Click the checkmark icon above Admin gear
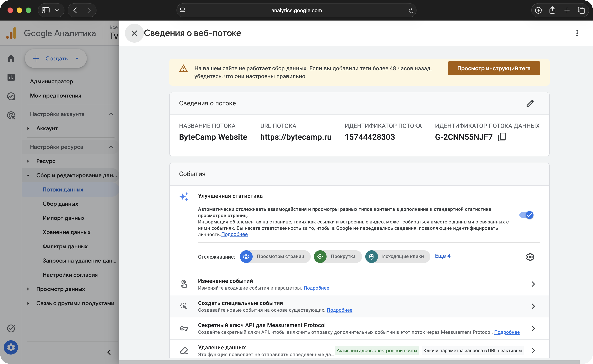 click(x=11, y=328)
